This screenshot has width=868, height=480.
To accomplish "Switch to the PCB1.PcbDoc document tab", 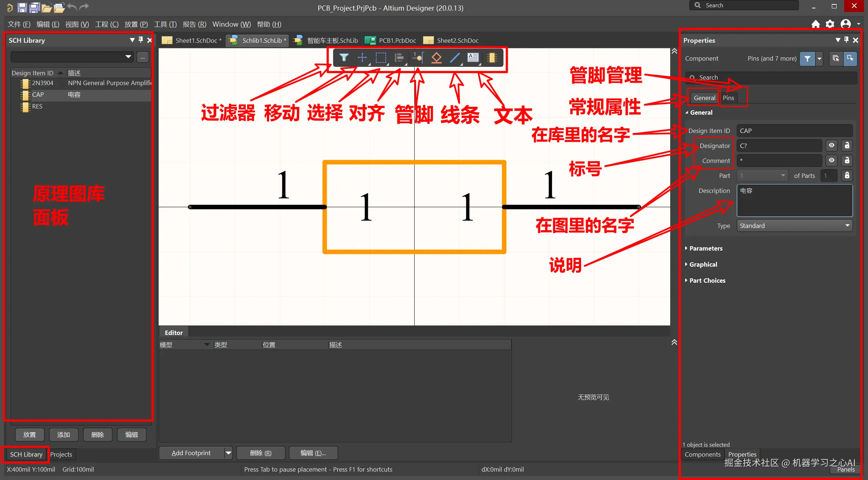I will (397, 40).
